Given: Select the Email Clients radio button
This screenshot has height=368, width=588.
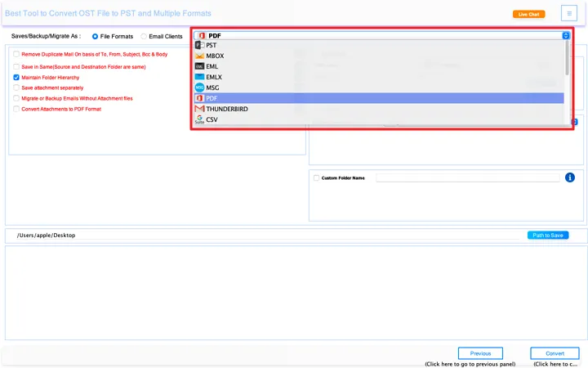Looking at the screenshot, I should tap(145, 37).
